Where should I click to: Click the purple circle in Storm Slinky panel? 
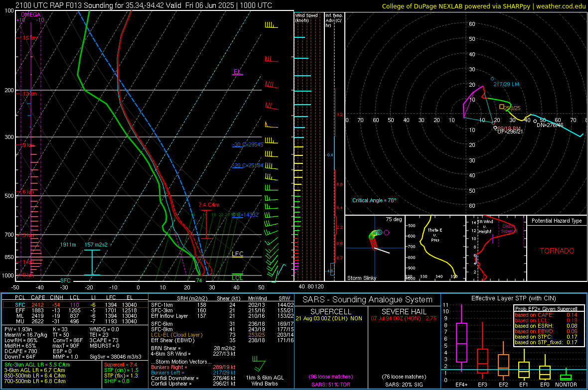(386, 233)
